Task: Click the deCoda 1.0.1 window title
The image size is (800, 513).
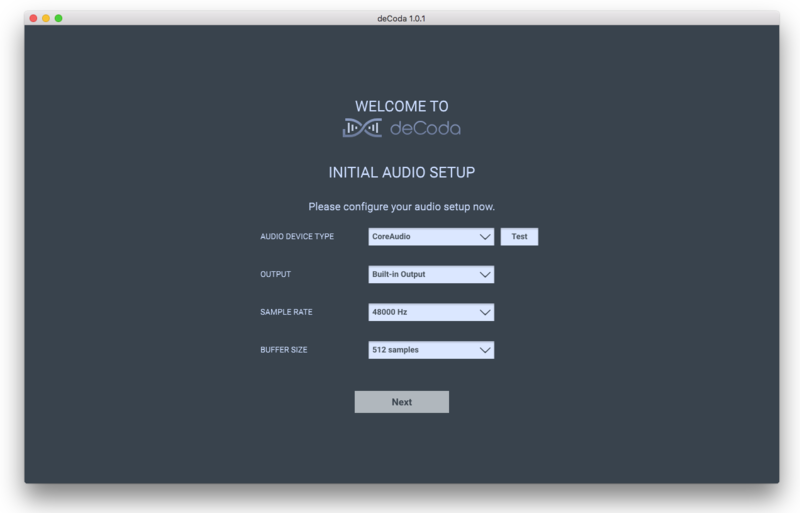Action: click(x=401, y=18)
